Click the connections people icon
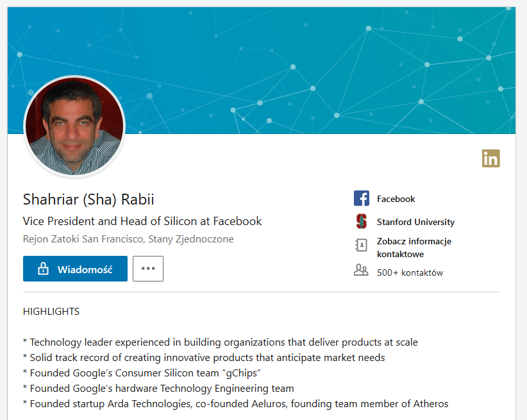Image resolution: width=527 pixels, height=420 pixels. tap(361, 270)
